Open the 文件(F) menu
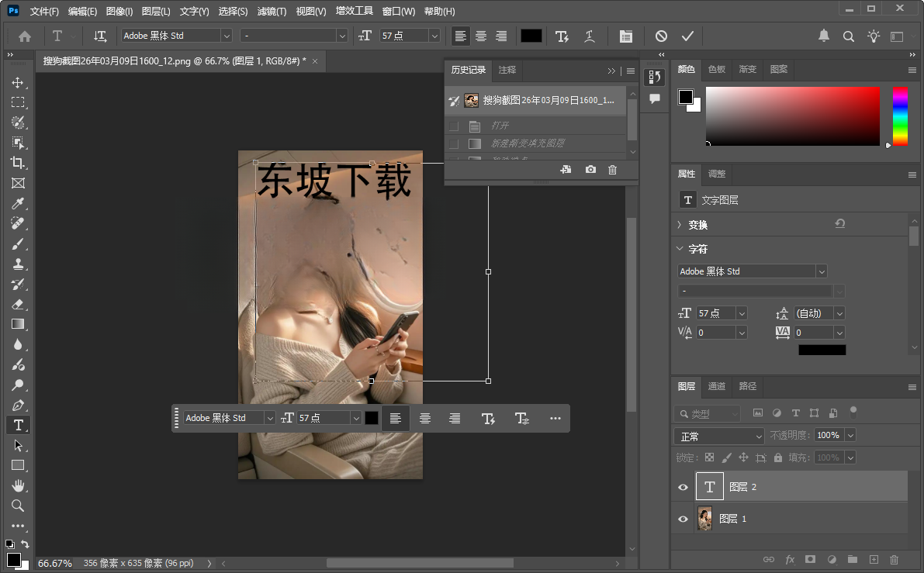924x573 pixels. [44, 11]
